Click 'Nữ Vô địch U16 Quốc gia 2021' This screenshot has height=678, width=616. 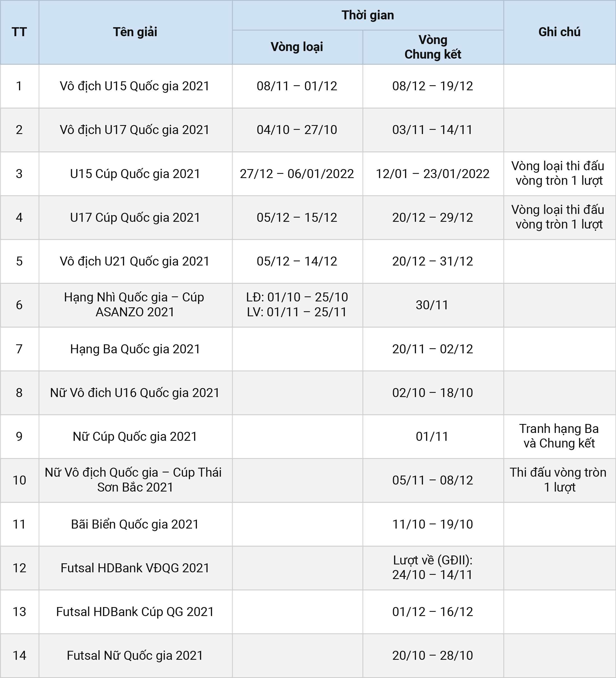tap(135, 393)
